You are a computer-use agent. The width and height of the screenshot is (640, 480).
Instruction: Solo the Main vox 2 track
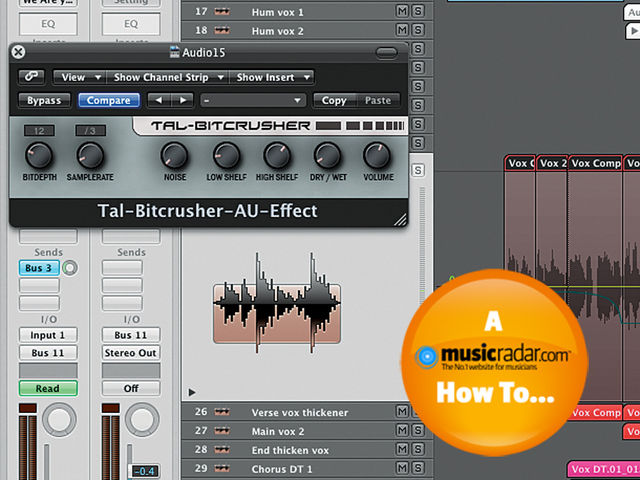417,430
